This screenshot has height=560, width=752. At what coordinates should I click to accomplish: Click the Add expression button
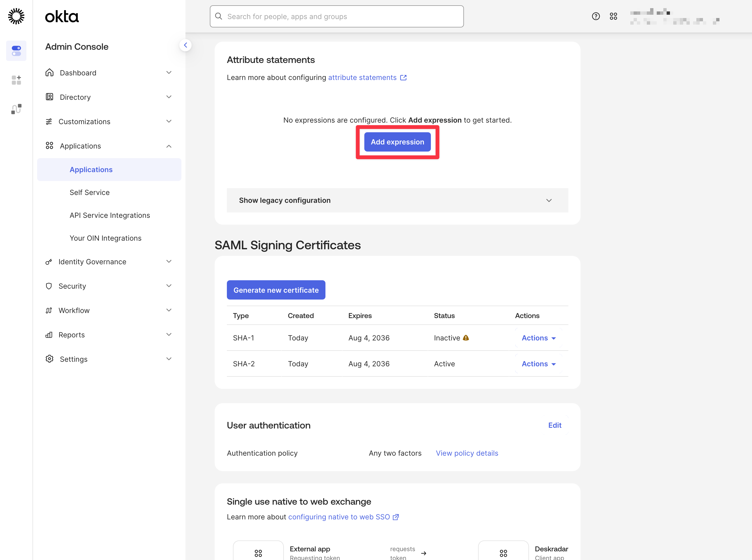click(x=397, y=142)
